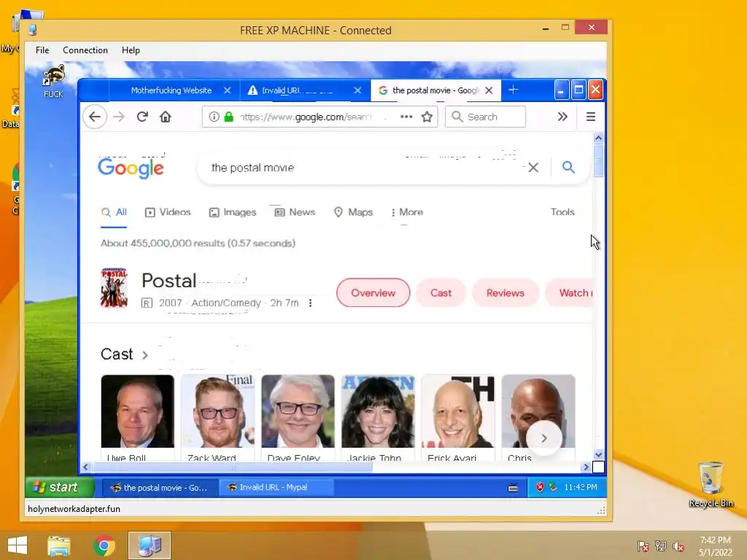The height and width of the screenshot is (560, 747).
Task: Click the horizontal scrollbar thumb
Action: [x=232, y=467]
